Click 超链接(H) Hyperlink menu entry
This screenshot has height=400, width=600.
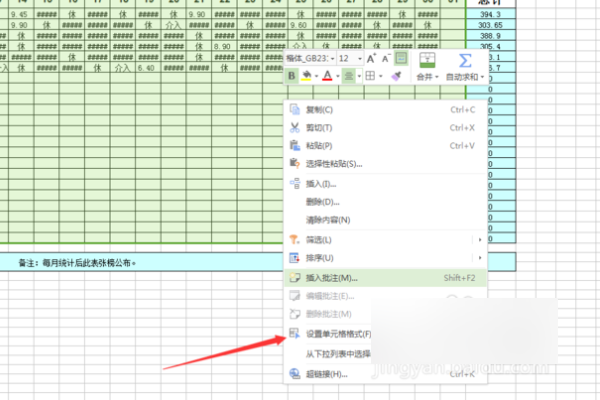325,374
